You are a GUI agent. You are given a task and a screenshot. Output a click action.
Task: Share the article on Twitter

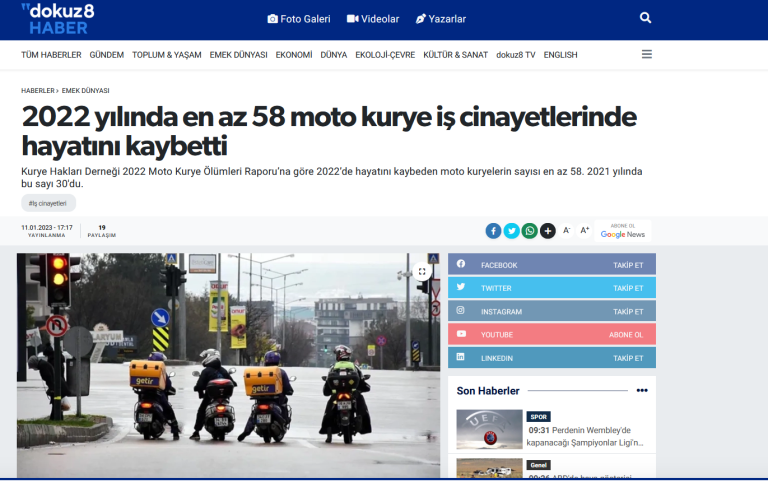(x=511, y=231)
